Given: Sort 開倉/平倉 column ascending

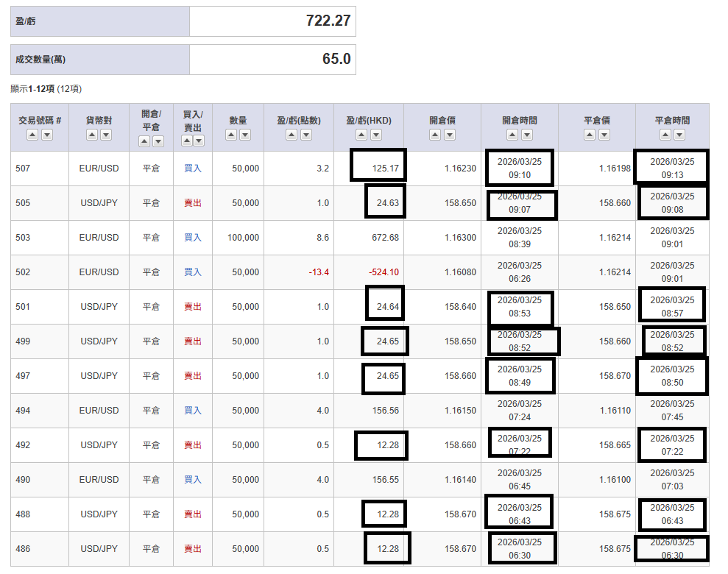Looking at the screenshot, I should coord(144,141).
